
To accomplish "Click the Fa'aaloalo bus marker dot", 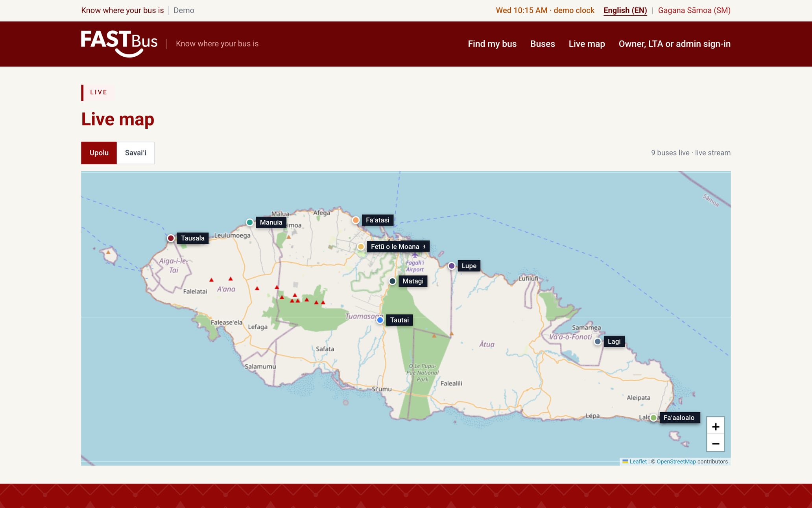I will tap(653, 418).
